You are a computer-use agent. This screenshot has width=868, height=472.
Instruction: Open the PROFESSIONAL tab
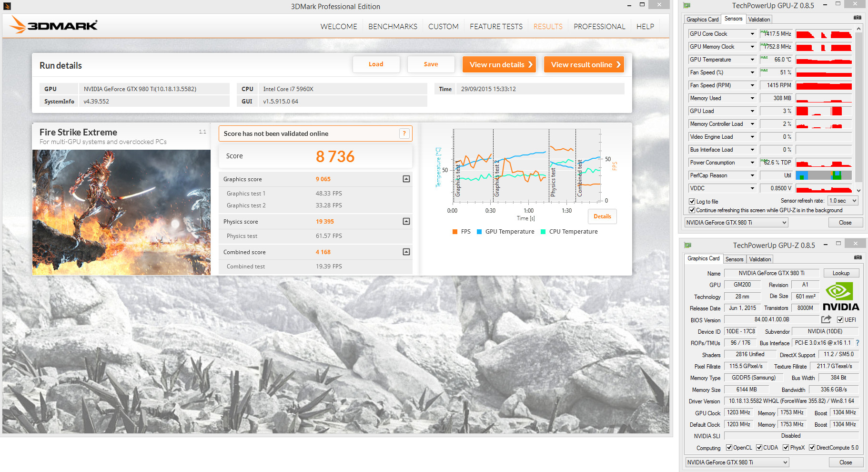[x=599, y=27]
